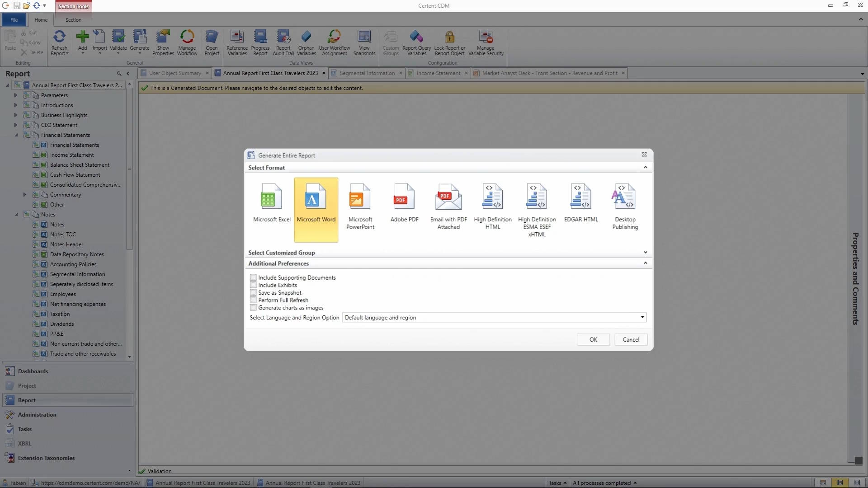
Task: Enable Include Supporting Documents checkbox
Action: tap(253, 277)
